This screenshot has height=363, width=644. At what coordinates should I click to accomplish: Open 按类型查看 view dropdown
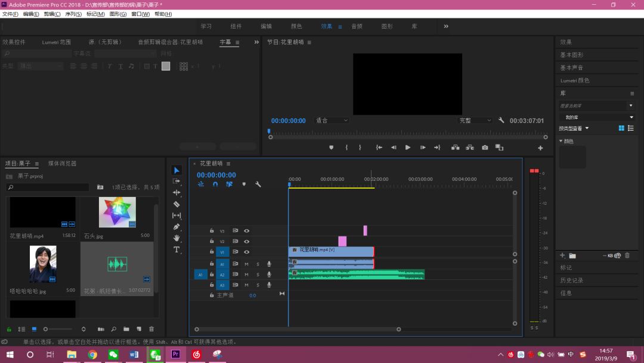574,128
